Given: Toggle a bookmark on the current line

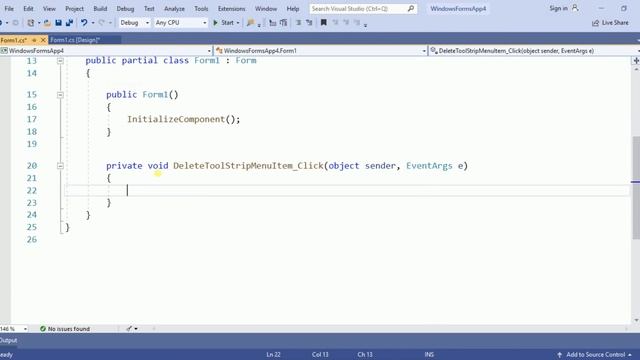Looking at the screenshot, I should click(323, 23).
